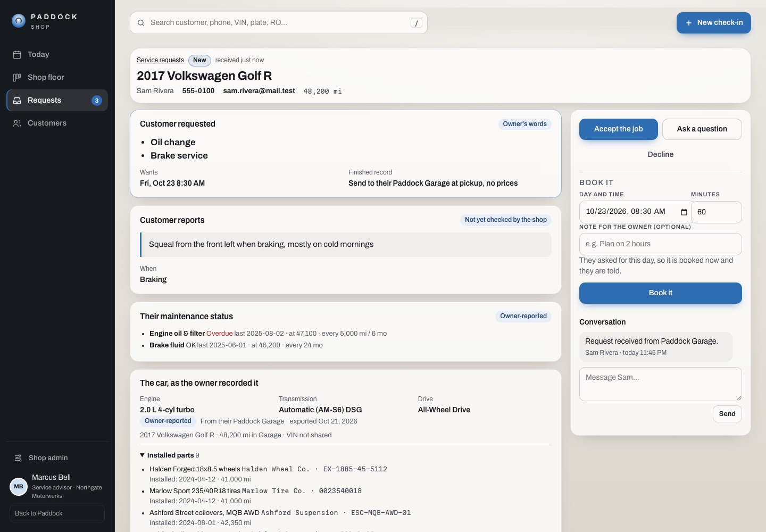Click the phone number 555-0100
This screenshot has height=532, width=766.
198,91
